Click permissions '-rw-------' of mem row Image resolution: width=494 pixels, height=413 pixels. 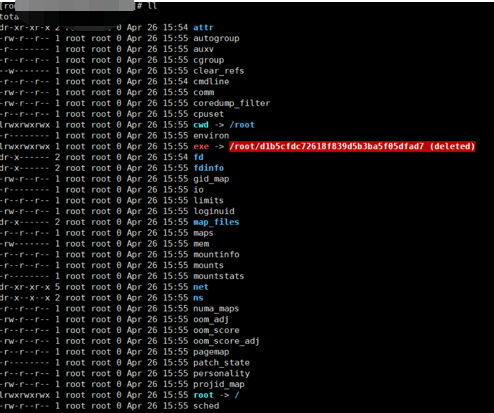click(24, 244)
